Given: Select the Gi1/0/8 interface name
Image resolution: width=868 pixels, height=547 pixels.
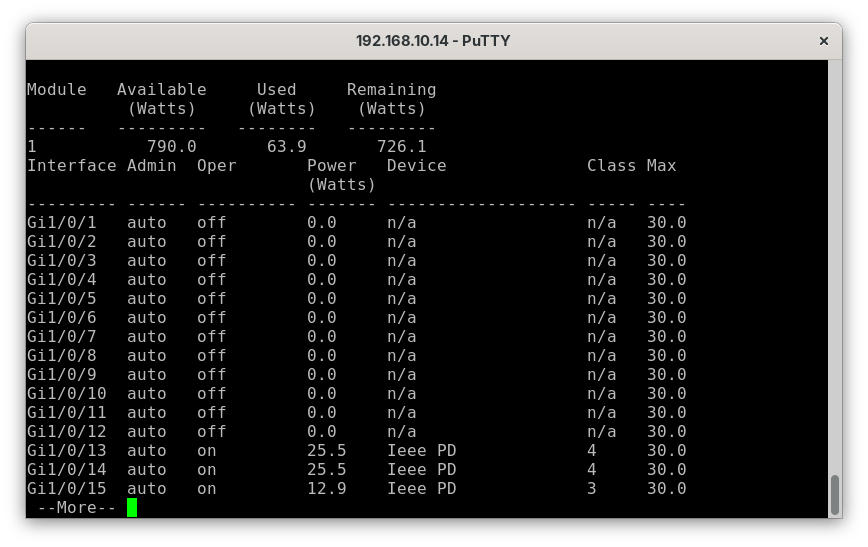Looking at the screenshot, I should point(61,355).
